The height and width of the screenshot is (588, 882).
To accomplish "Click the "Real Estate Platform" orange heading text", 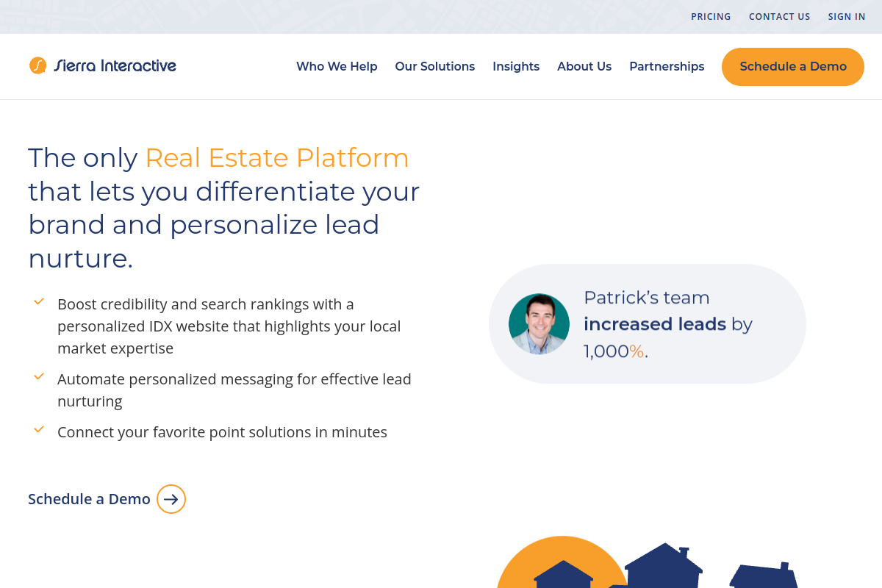I will click(277, 158).
